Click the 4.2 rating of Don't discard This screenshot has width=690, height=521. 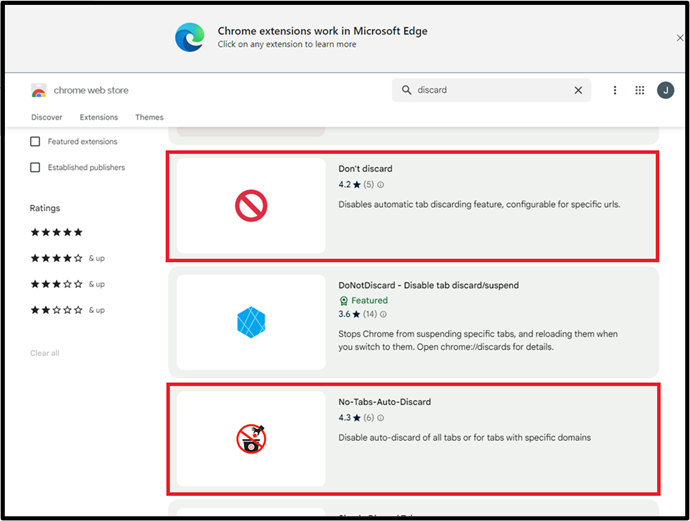(345, 185)
